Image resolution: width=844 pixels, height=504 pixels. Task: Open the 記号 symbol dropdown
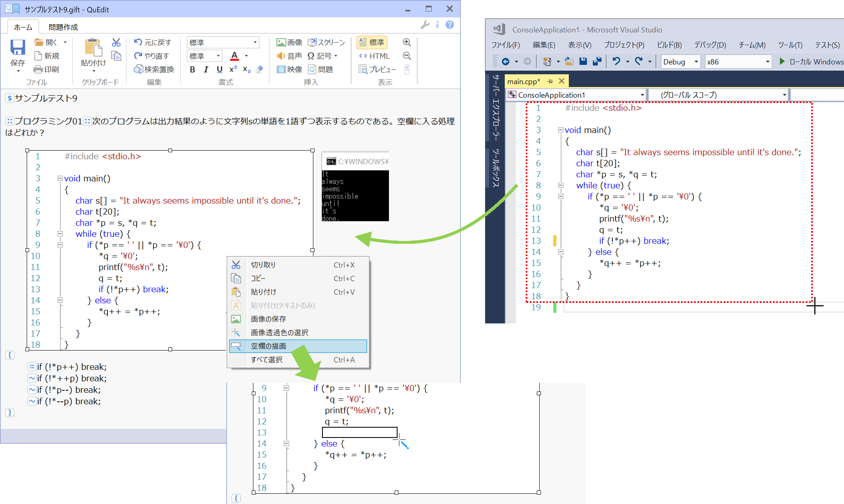322,56
